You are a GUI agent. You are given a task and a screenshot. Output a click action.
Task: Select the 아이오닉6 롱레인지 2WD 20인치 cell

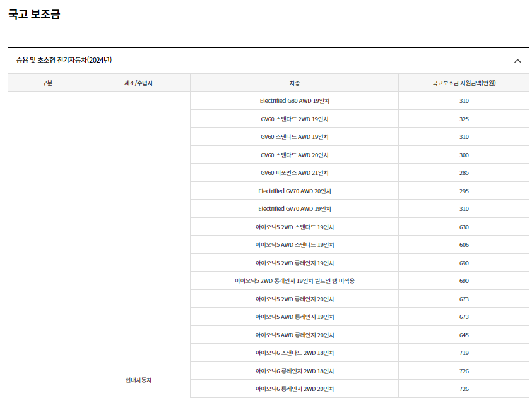[295, 389]
